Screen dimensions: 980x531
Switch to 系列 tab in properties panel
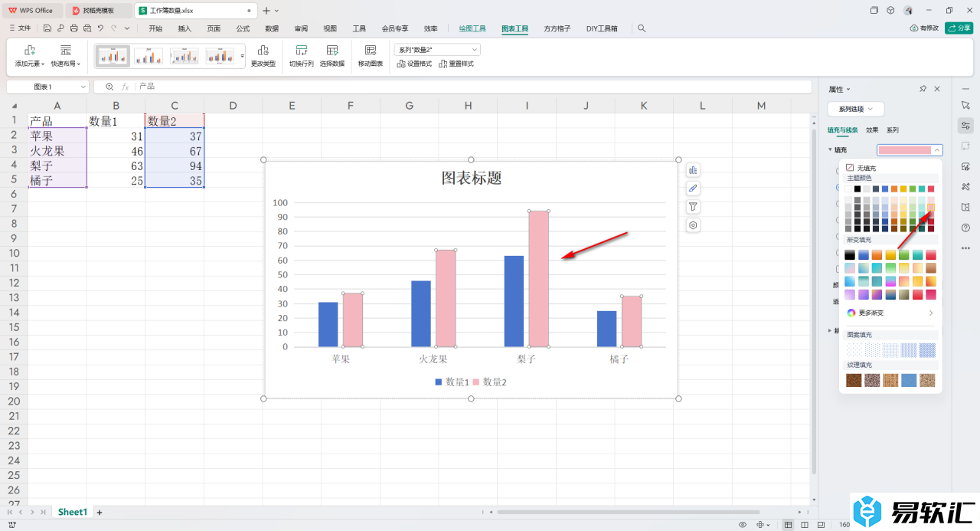click(893, 130)
